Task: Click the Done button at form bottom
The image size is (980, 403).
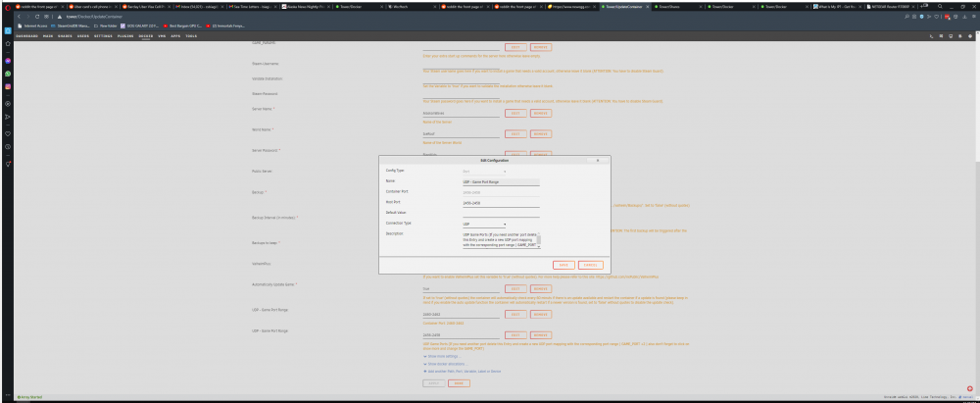Action: 459,383
